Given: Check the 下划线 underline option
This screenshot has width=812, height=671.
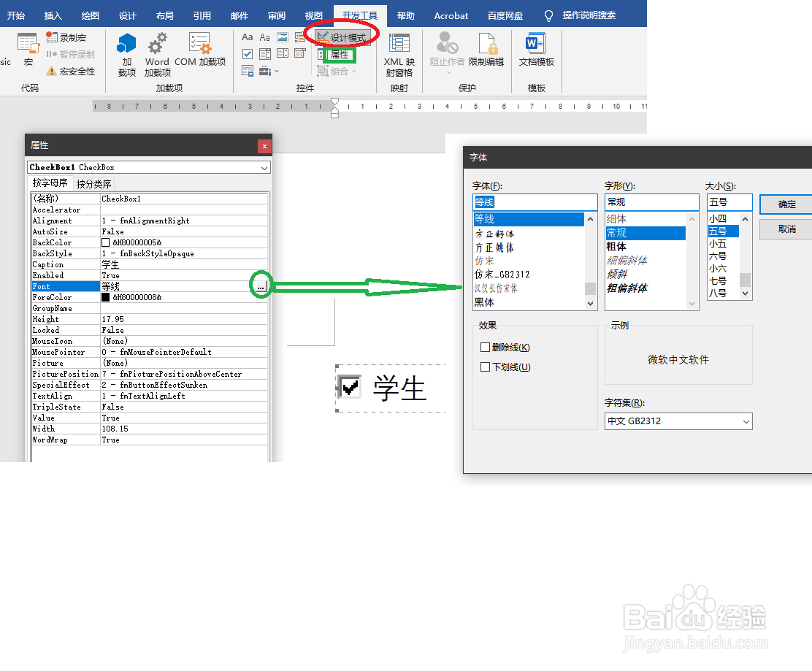Looking at the screenshot, I should 486,367.
